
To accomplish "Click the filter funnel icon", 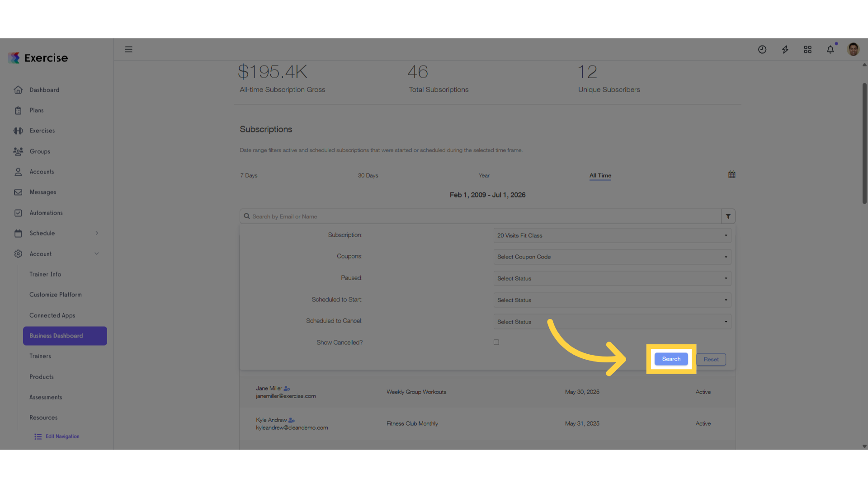I will coord(728,216).
